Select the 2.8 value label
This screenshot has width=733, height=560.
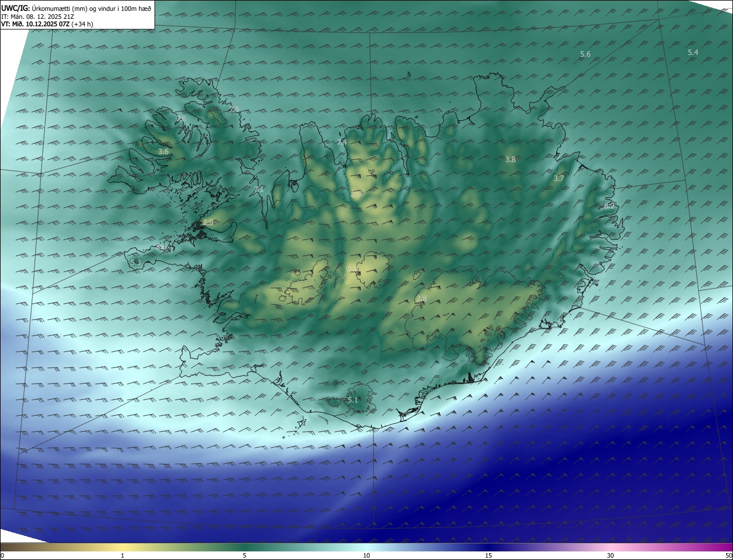[x=421, y=299]
